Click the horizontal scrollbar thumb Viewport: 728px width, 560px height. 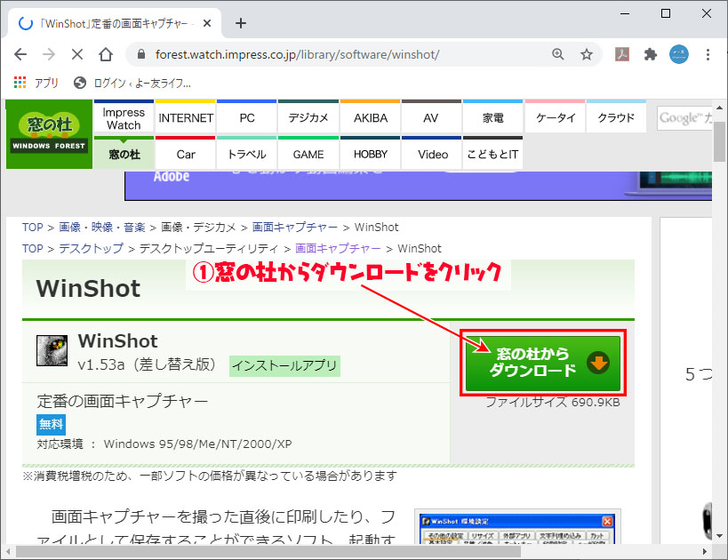(268, 552)
